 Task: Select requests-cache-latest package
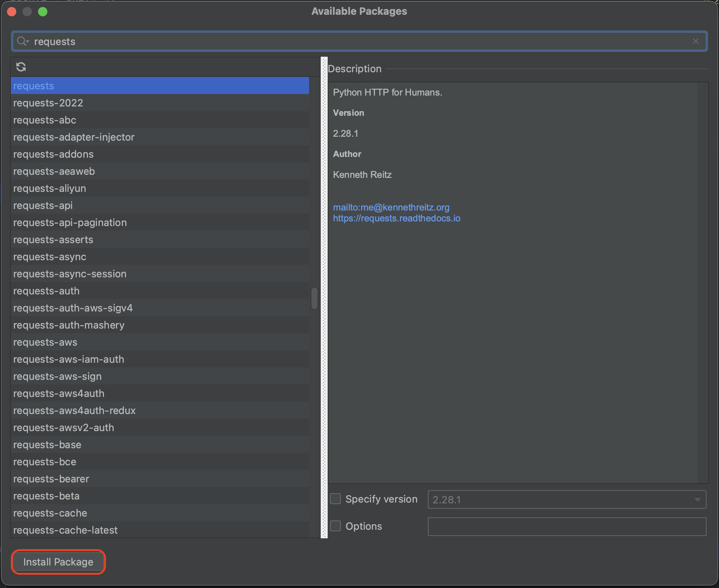coord(160,530)
